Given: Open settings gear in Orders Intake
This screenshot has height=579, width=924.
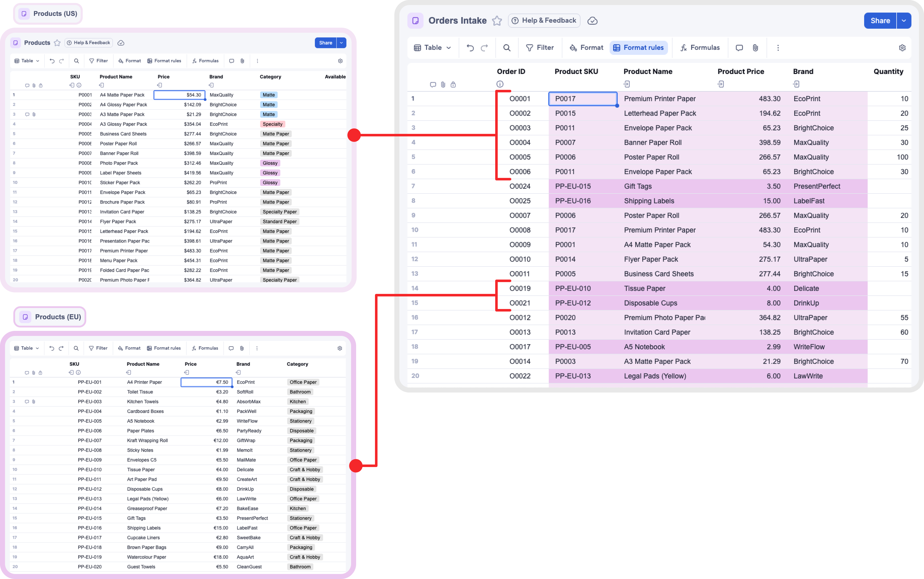Looking at the screenshot, I should click(x=902, y=48).
